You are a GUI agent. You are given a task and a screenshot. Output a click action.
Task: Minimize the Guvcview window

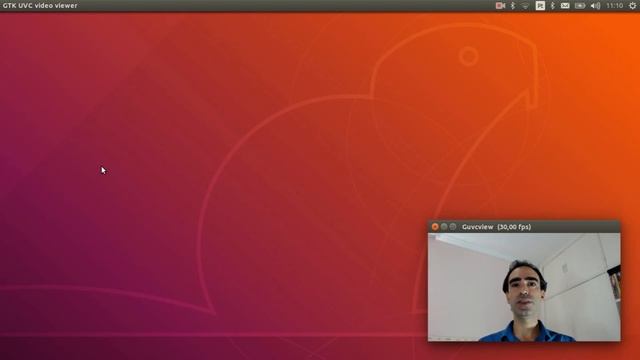[444, 227]
